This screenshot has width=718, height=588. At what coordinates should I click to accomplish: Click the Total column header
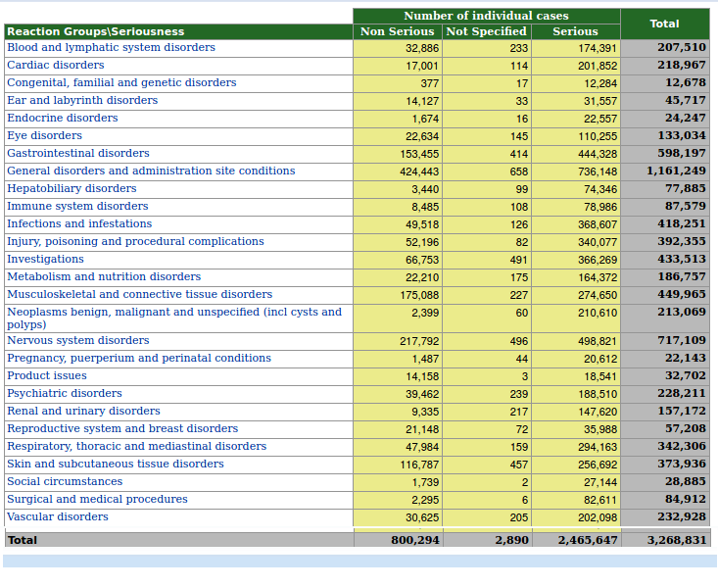tap(664, 24)
